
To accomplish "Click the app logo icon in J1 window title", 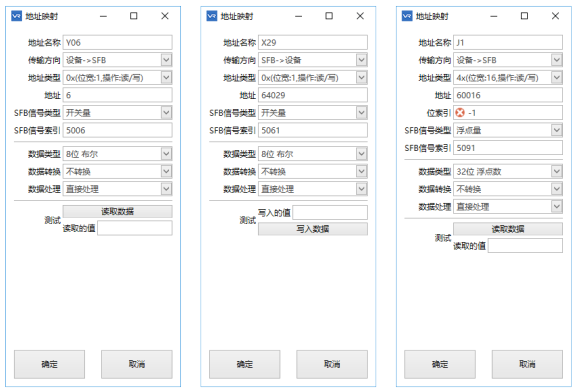I will click(x=407, y=16).
